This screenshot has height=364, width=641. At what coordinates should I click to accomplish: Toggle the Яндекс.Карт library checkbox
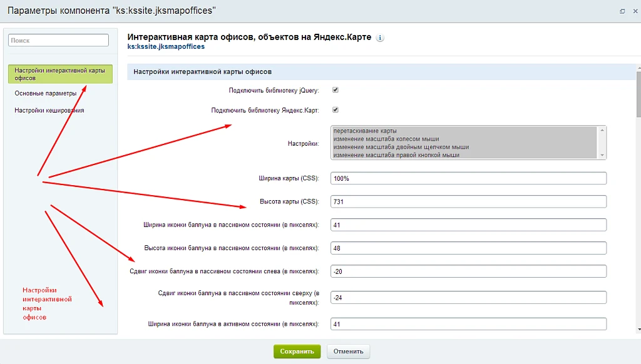336,109
